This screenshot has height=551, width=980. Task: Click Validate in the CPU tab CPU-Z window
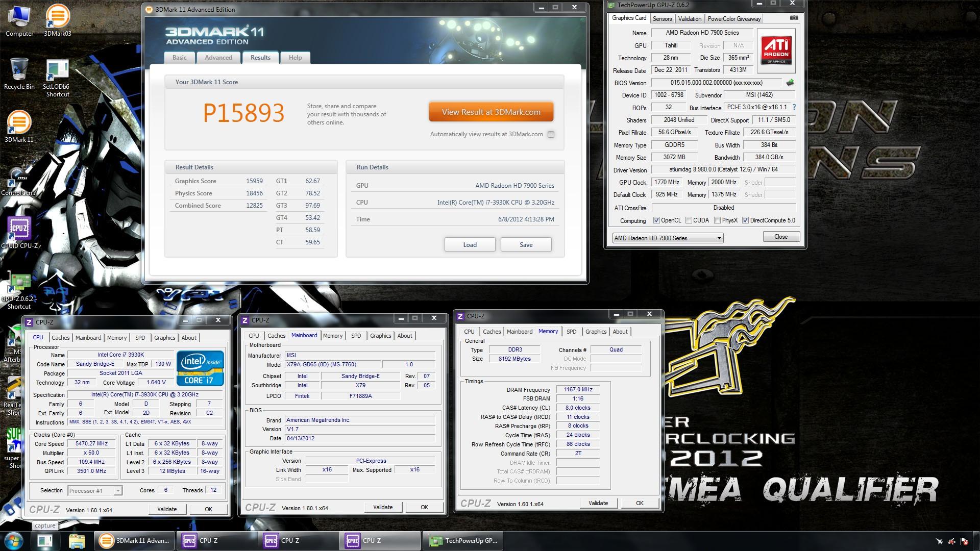(x=167, y=509)
